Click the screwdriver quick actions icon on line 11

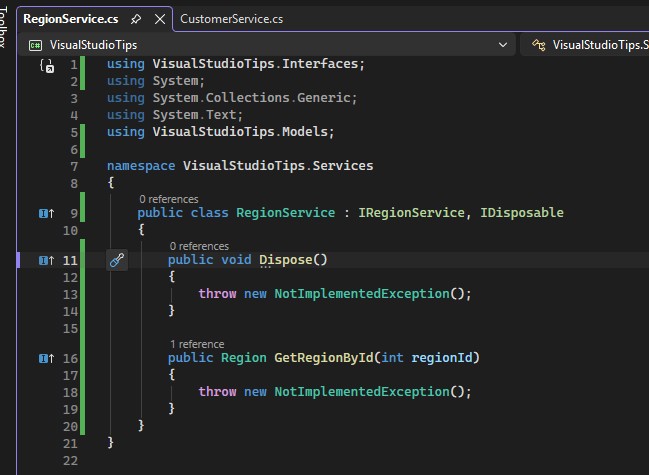click(117, 260)
